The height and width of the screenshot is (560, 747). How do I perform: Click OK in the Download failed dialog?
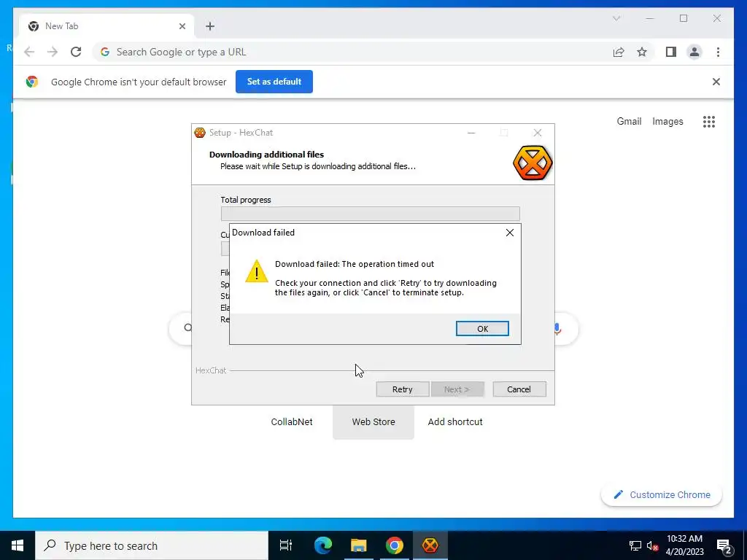tap(482, 329)
